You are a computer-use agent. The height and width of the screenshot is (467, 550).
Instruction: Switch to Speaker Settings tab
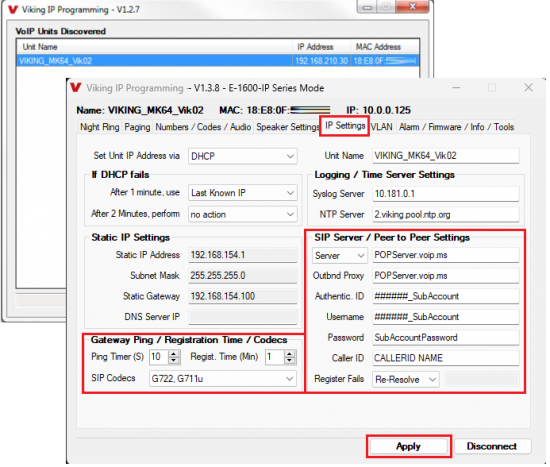coord(287,127)
